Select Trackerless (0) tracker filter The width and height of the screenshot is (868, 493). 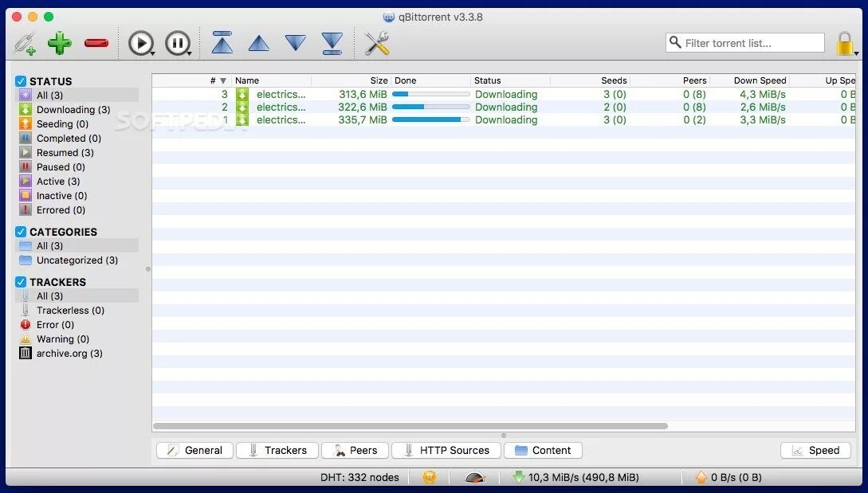[x=77, y=311]
